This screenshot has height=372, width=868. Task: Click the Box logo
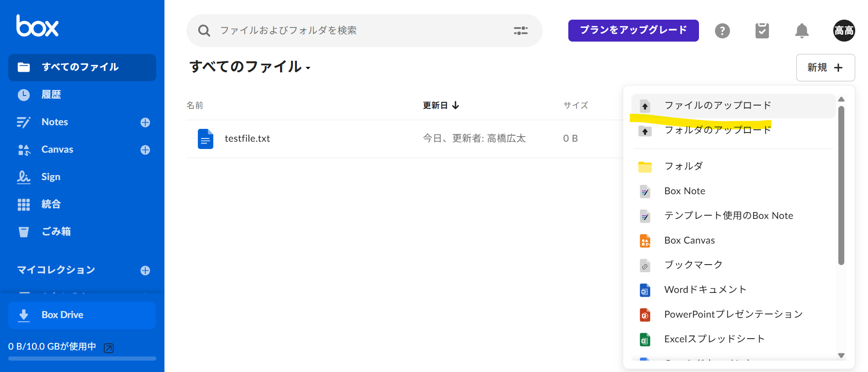(37, 26)
